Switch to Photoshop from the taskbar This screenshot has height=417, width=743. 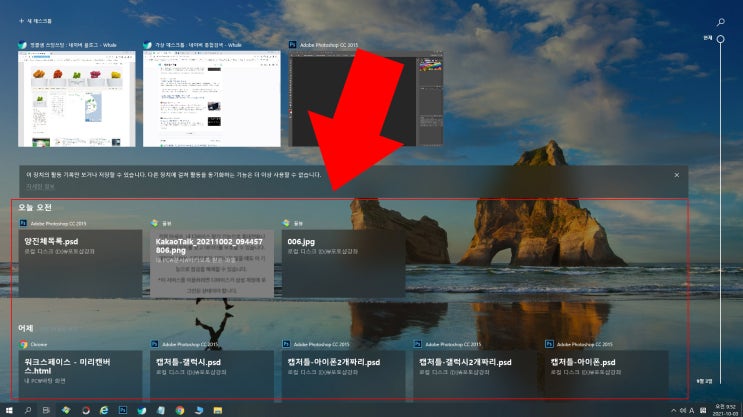point(123,410)
